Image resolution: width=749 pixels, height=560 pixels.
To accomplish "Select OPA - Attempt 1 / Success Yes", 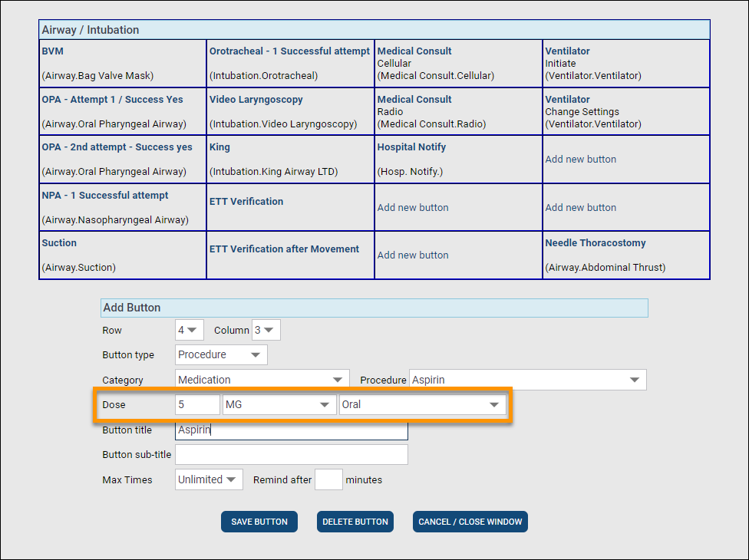I will pyautogui.click(x=123, y=111).
